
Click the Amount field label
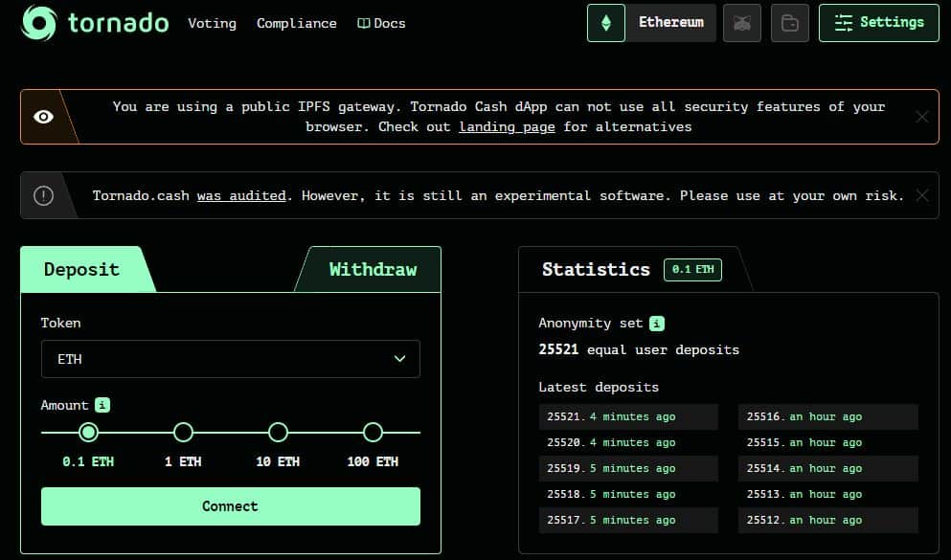coord(64,405)
